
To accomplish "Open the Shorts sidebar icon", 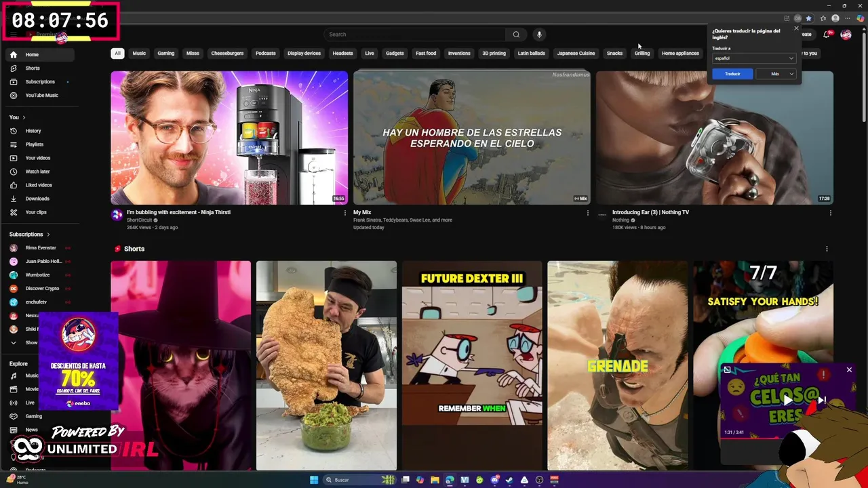I will (13, 68).
